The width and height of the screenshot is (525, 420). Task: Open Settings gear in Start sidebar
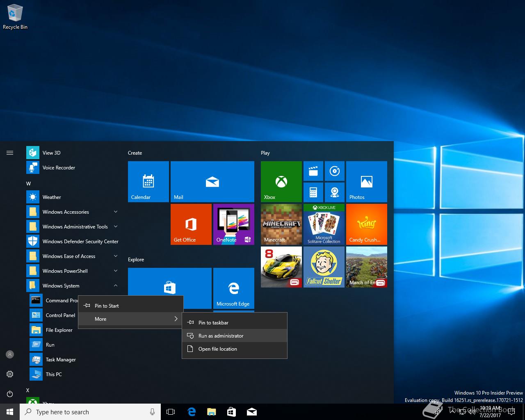click(x=10, y=374)
